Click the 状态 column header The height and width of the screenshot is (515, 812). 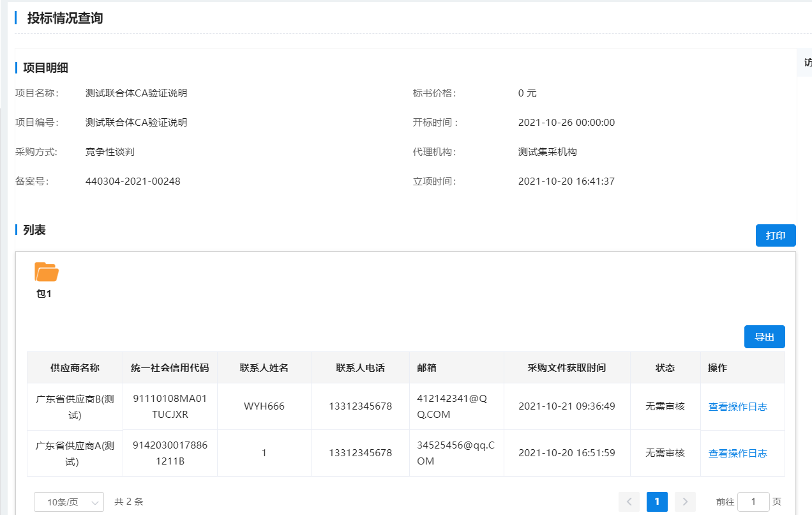665,367
